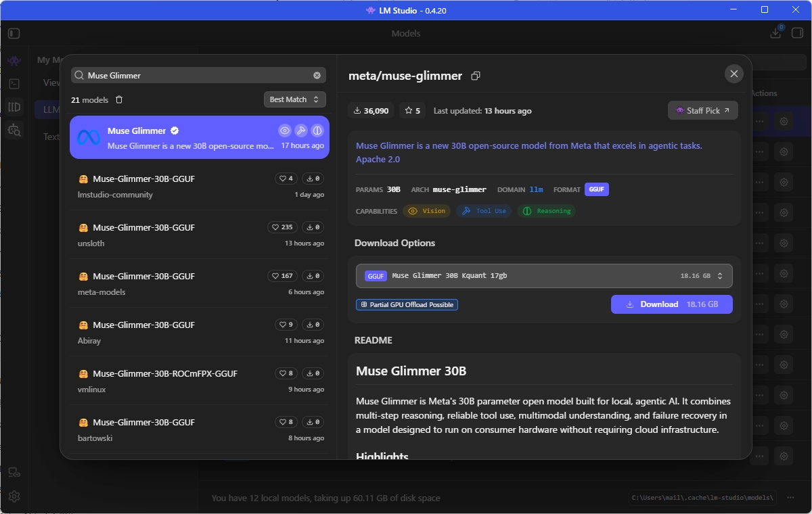
Task: Click the 'Muse Glimmer 30B' README title
Action: click(411, 371)
